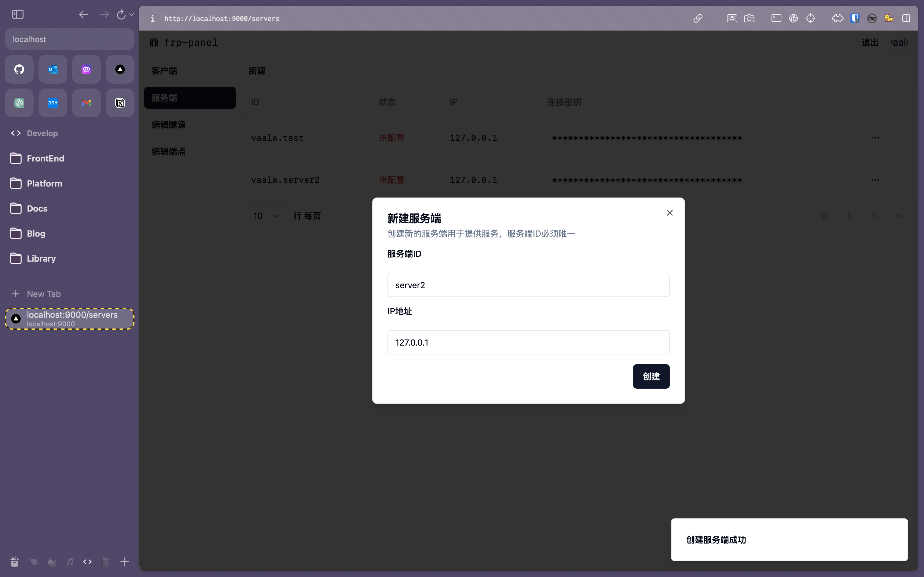924x577 pixels.
Task: Expand the FrontEnd folder
Action: click(x=45, y=158)
